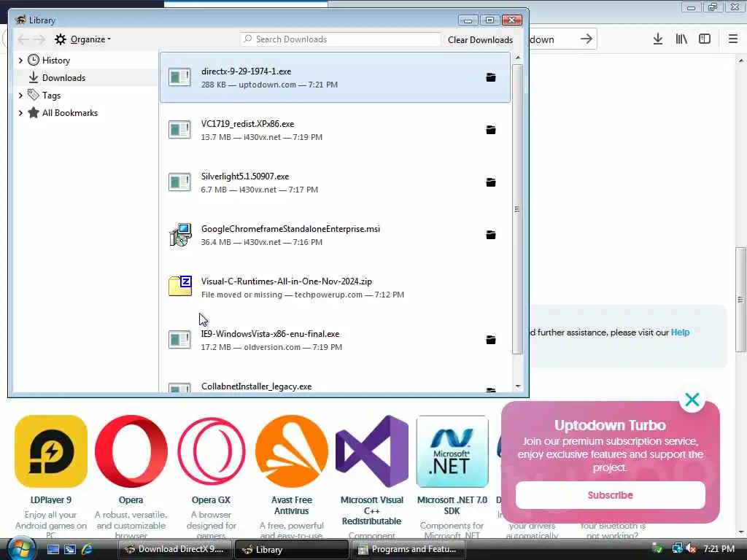Click the 7:21 PM taskbar clock

(719, 549)
